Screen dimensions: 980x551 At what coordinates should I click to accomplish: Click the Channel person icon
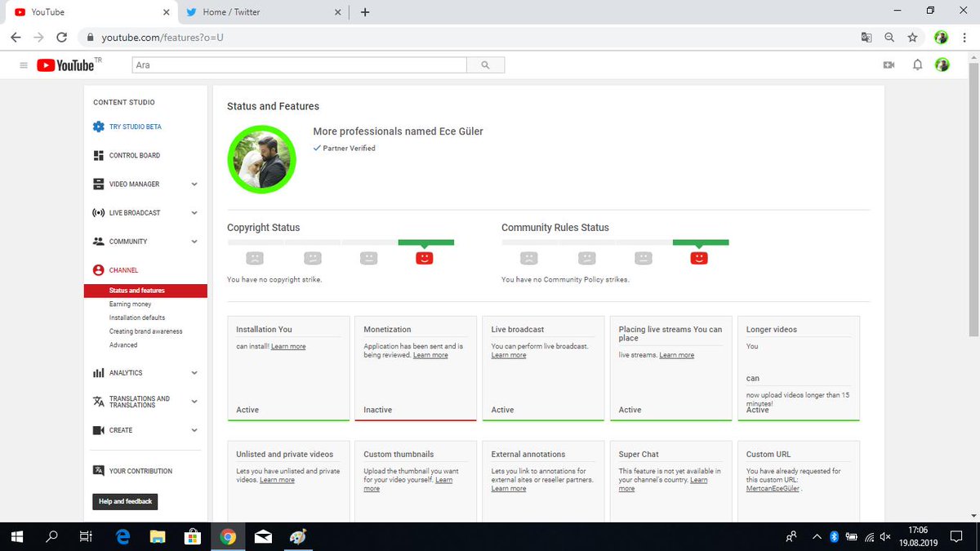(x=98, y=270)
